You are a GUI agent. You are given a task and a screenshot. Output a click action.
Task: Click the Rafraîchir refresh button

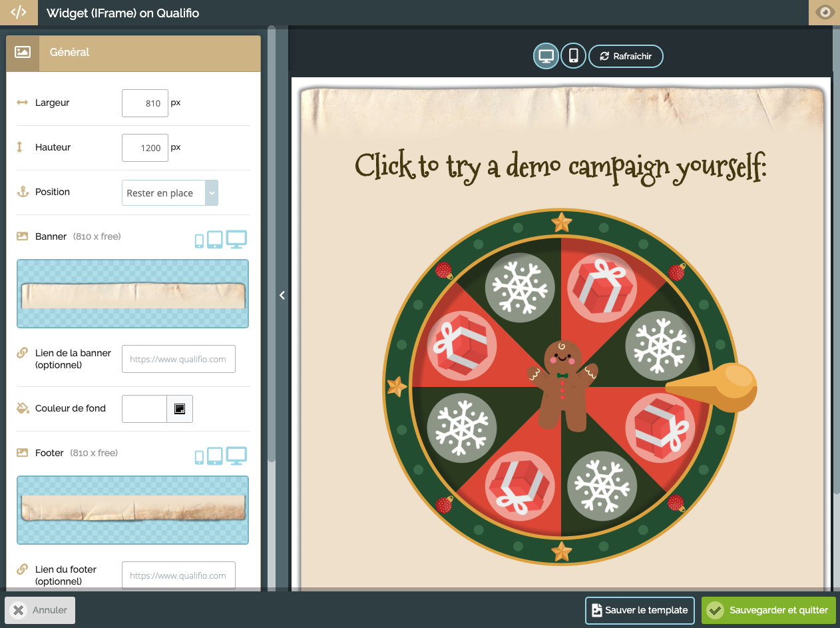pyautogui.click(x=626, y=56)
